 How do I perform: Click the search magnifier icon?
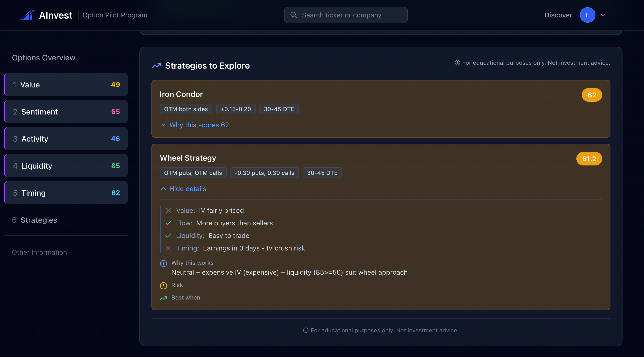click(x=293, y=15)
